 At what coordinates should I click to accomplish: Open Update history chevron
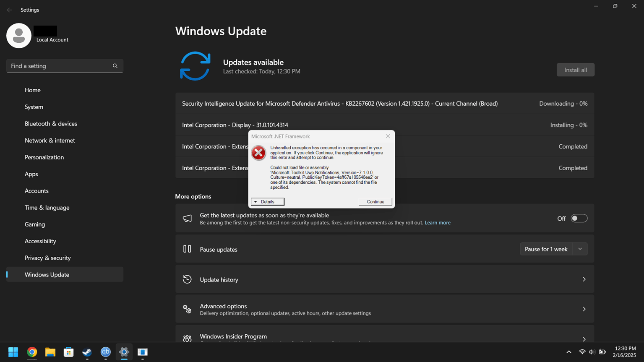[x=584, y=279]
